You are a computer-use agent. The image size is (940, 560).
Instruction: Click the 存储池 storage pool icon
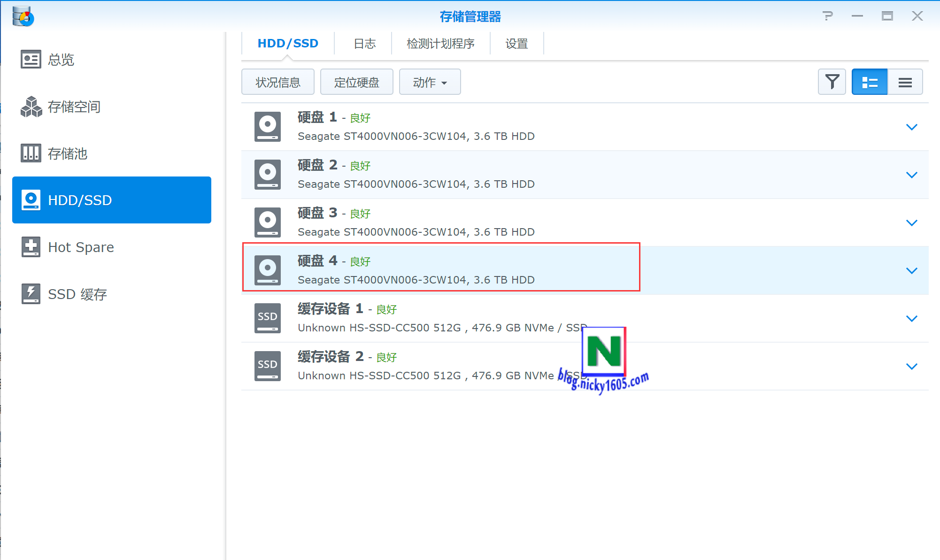(x=31, y=153)
